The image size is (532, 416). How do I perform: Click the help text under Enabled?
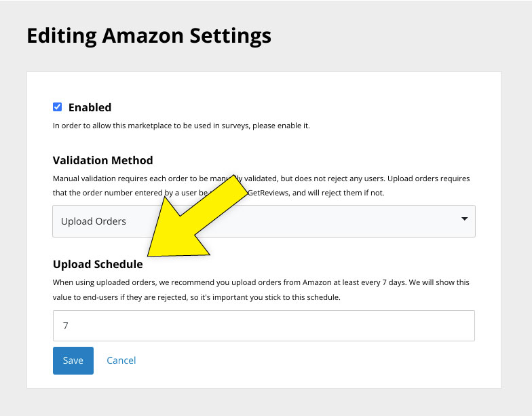[x=181, y=126]
